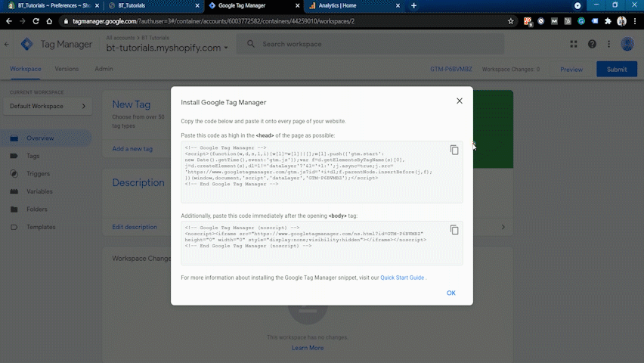Open the bt-tutorials.myshopify.com container dropdown
Viewport: 644px width, 363px height.
click(x=167, y=48)
